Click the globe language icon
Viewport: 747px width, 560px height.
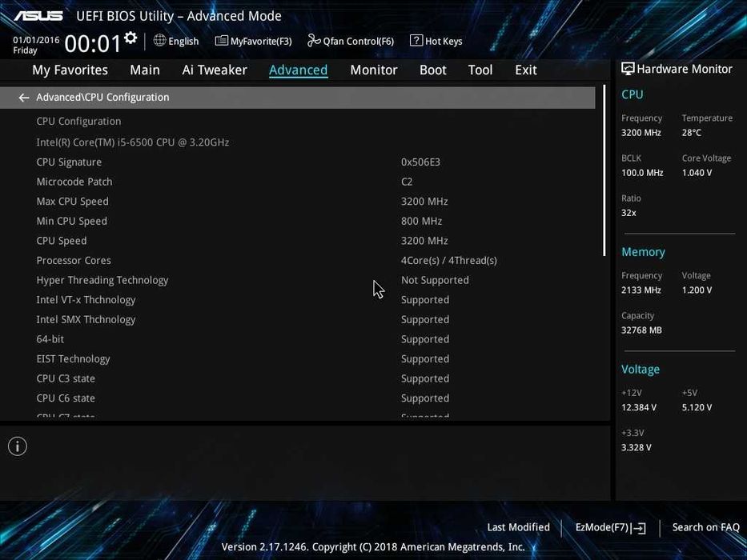159,41
